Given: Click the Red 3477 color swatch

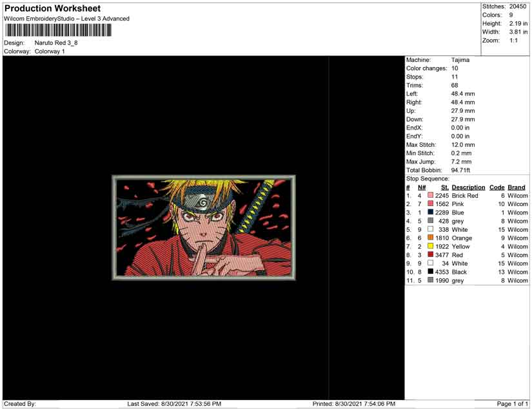Looking at the screenshot, I should (431, 254).
